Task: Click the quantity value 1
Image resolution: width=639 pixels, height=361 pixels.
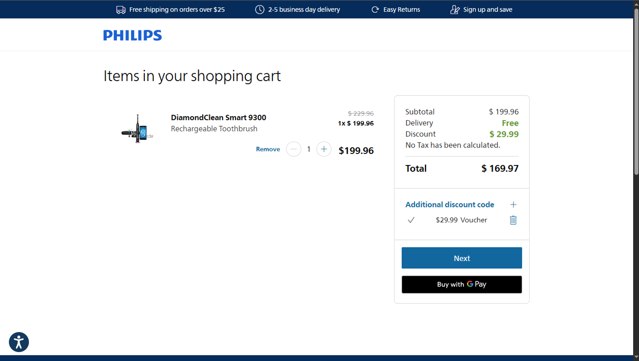Action: click(308, 149)
